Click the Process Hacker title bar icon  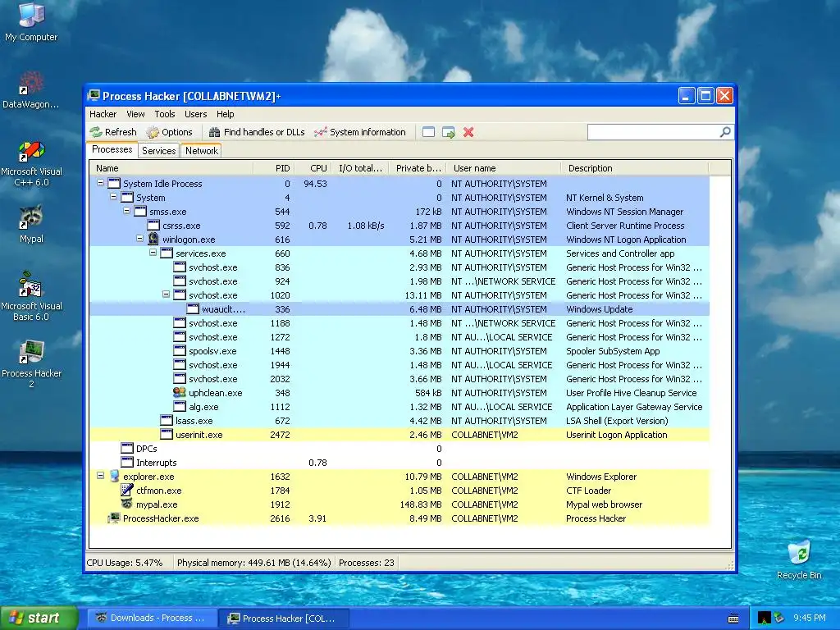click(x=94, y=96)
